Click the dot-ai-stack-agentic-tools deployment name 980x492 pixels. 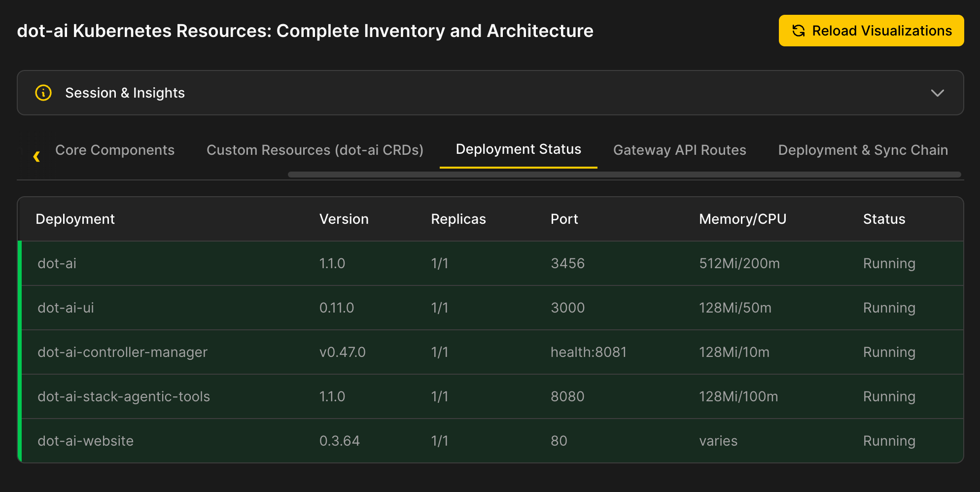point(124,396)
